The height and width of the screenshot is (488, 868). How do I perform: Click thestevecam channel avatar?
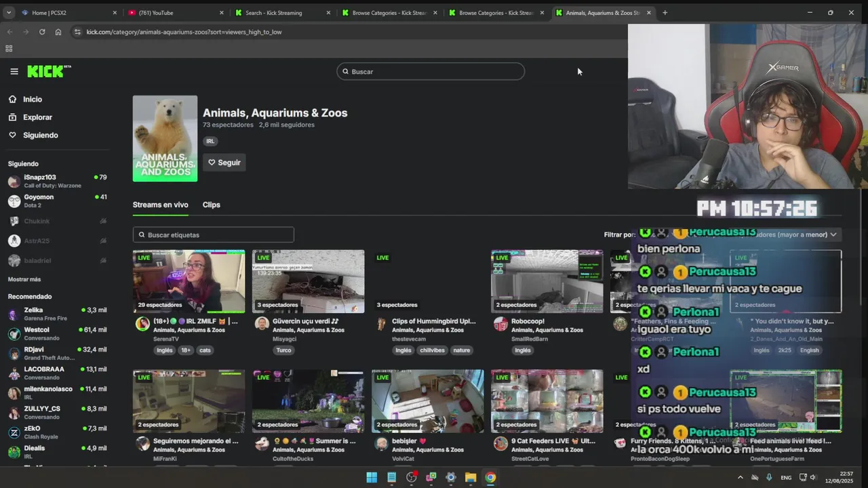tap(381, 324)
